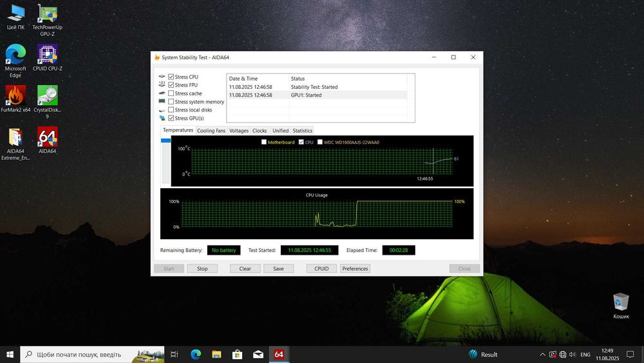The image size is (644, 363).
Task: Select the Stability Test: Started log row
Action: coord(317,87)
